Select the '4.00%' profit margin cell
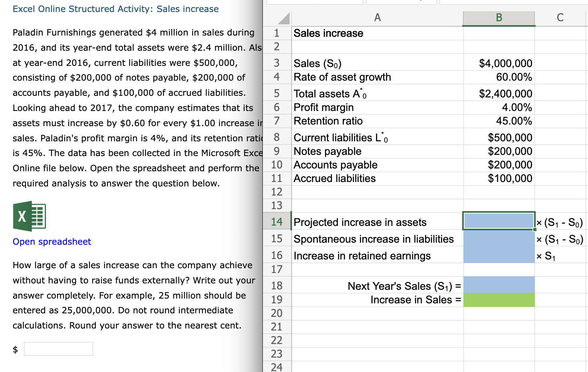Viewport: 588px width, 372px height. (x=499, y=107)
